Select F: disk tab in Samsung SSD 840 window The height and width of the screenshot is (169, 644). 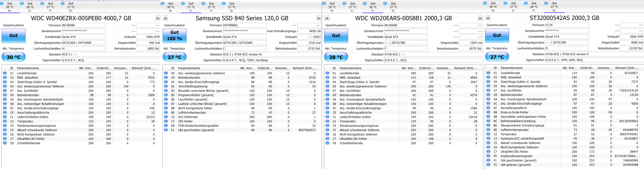(x=212, y=7)
